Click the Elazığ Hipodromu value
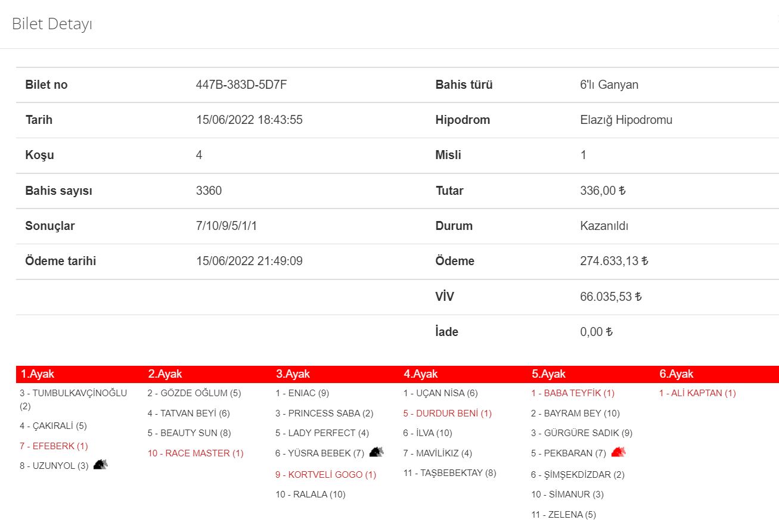This screenshot has height=532, width=779. [626, 120]
